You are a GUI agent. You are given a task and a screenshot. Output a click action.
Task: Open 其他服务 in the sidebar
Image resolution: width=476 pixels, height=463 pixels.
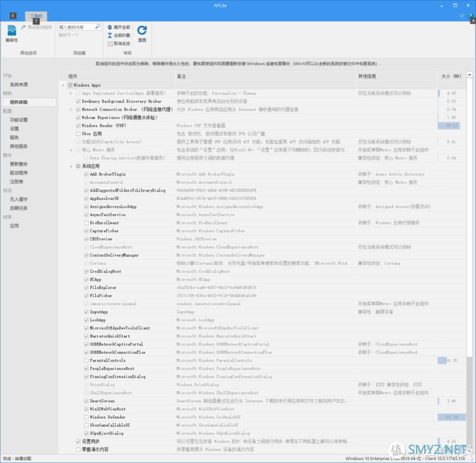click(19, 146)
